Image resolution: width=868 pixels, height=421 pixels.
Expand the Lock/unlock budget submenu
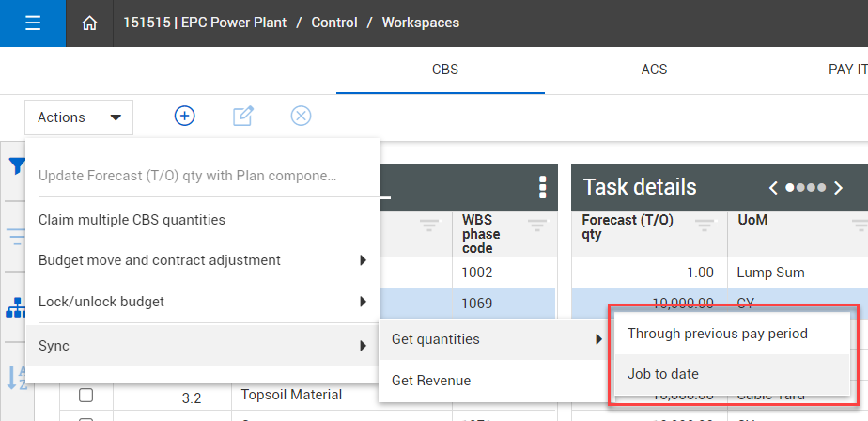(202, 302)
